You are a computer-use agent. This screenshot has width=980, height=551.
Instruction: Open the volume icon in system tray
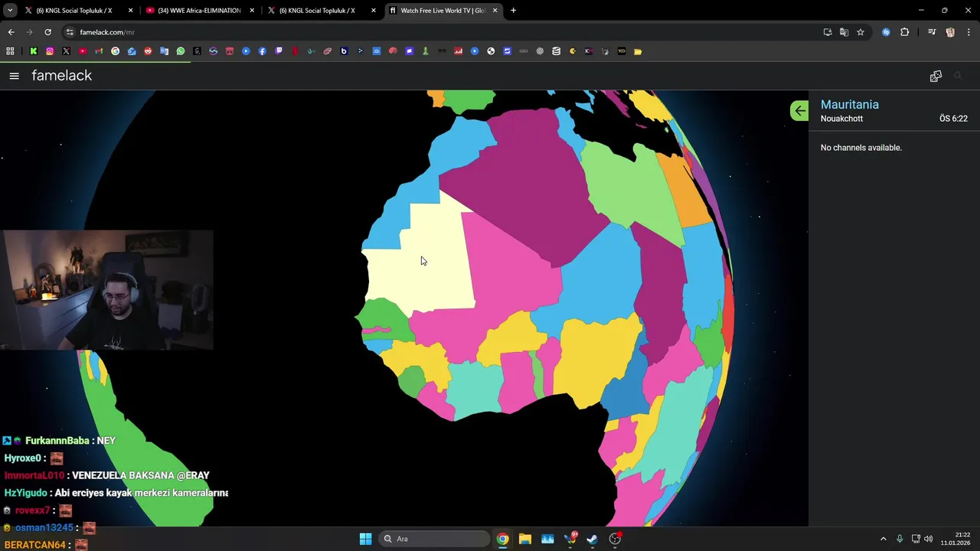pyautogui.click(x=928, y=539)
